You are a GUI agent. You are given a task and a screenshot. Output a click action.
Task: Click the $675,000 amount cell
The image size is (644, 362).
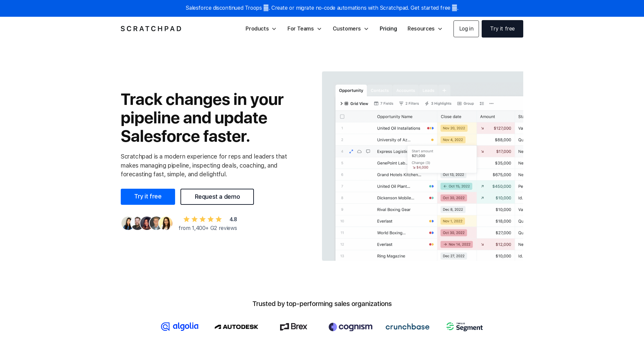pyautogui.click(x=502, y=175)
